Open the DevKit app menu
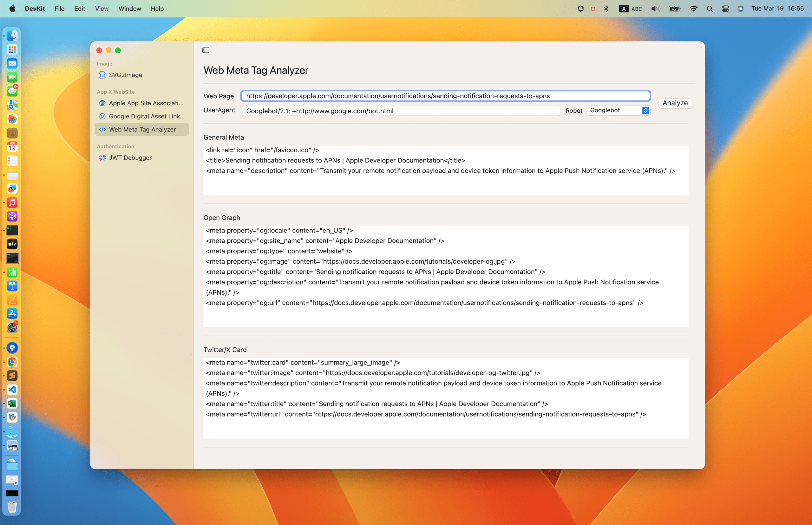Viewport: 812px width, 525px height. pos(35,9)
